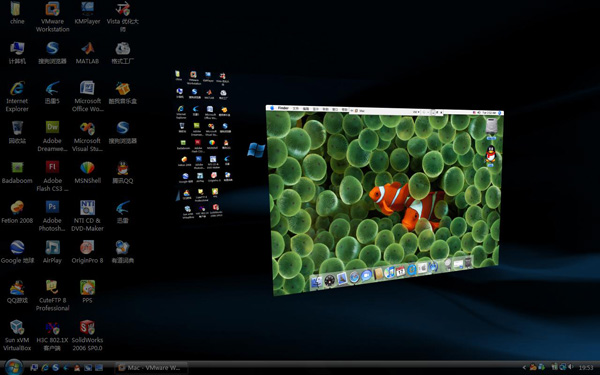Viewport: 600px width, 375px height.
Task: Open the Adobe Flash CS3 icon
Action: 52,176
